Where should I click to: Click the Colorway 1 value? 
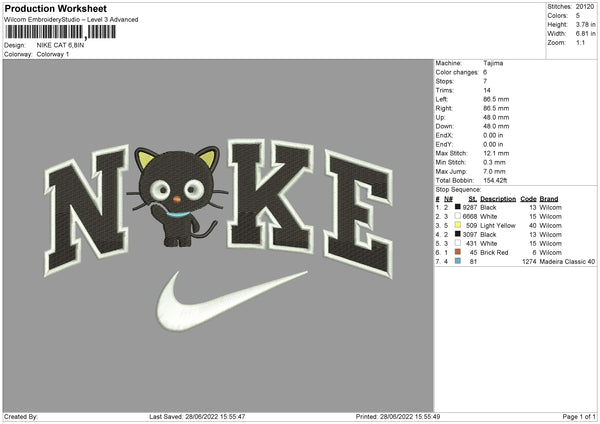[x=53, y=54]
